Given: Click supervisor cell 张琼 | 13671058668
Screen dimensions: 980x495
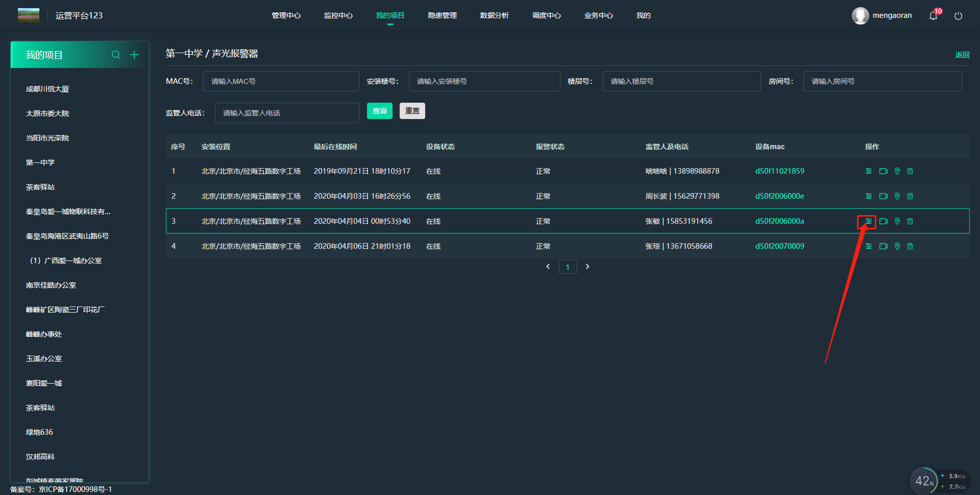Looking at the screenshot, I should 679,246.
